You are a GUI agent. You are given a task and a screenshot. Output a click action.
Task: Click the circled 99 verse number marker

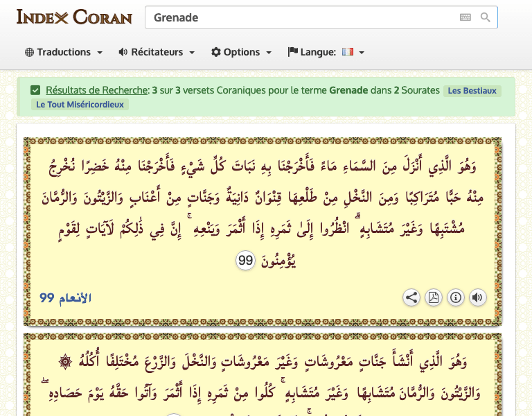(x=246, y=261)
